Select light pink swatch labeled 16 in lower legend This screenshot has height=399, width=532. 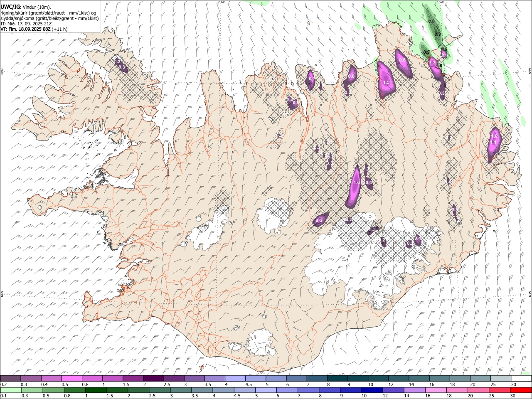pos(436,390)
